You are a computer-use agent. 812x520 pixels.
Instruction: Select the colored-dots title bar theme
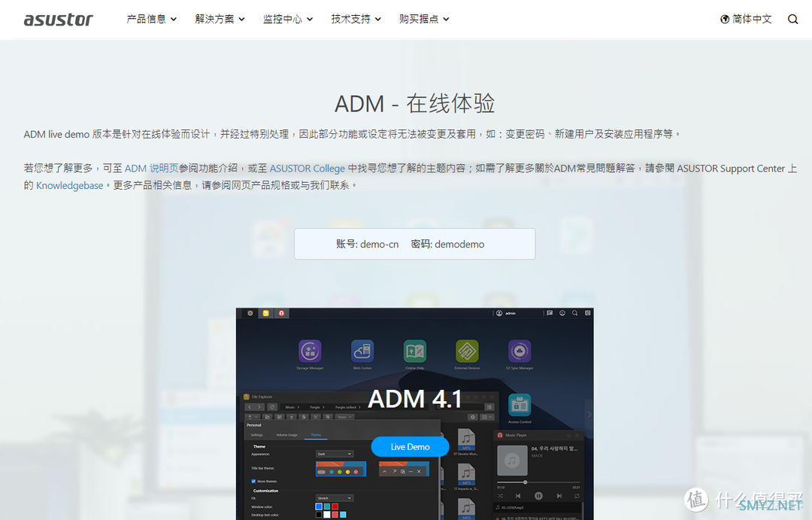click(341, 469)
